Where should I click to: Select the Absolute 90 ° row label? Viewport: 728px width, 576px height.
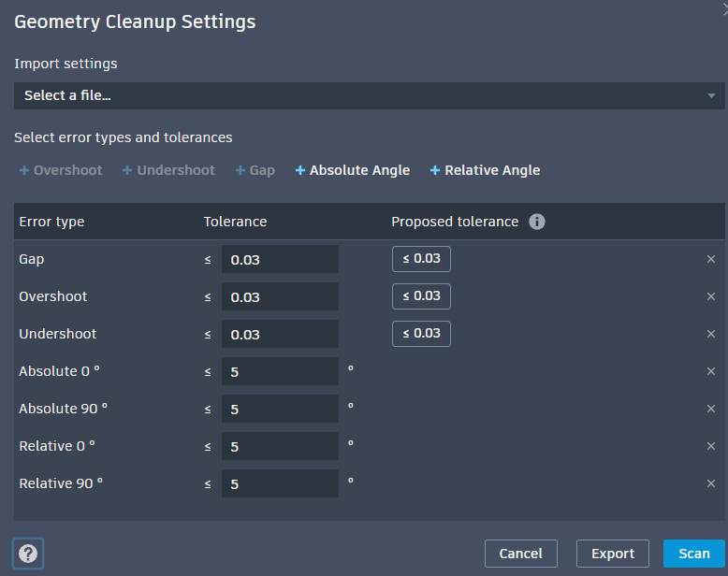(63, 409)
